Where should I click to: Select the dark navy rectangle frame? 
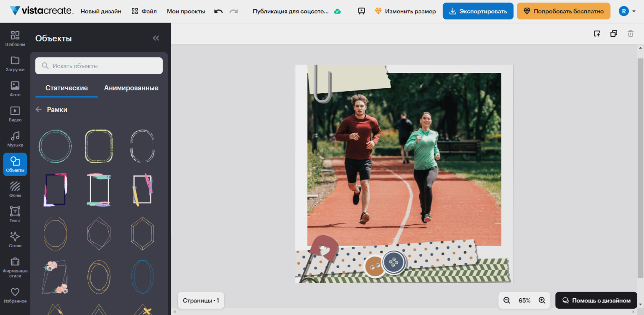pyautogui.click(x=55, y=190)
